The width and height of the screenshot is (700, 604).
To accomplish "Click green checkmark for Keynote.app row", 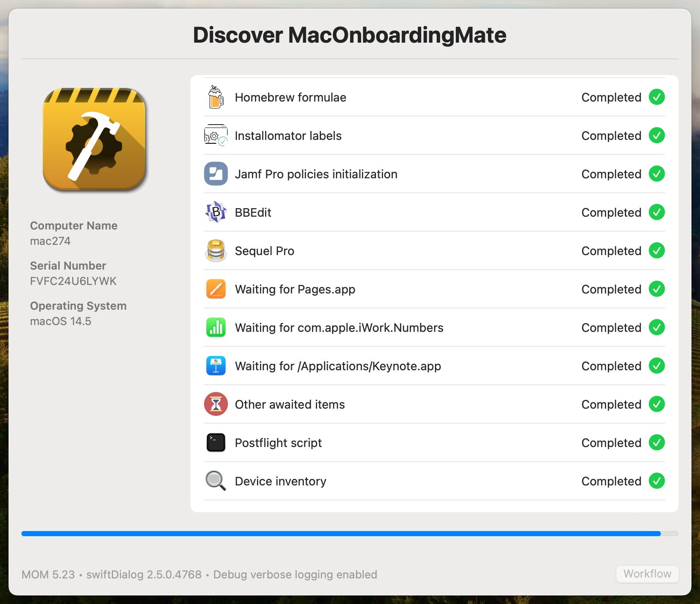I will [x=656, y=366].
